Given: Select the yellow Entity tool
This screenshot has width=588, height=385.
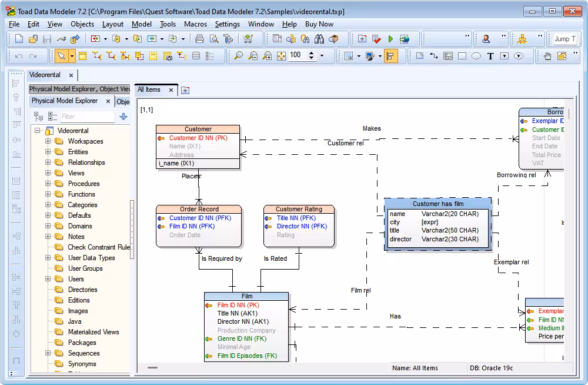Looking at the screenshot, I should 82,57.
